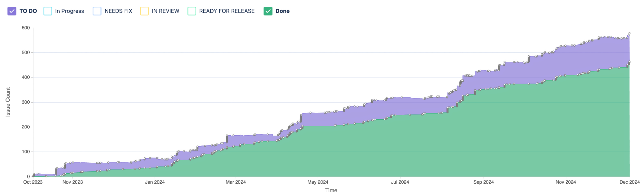
Task: Click the "READY FOR RELEASE" legend text
Action: click(226, 11)
